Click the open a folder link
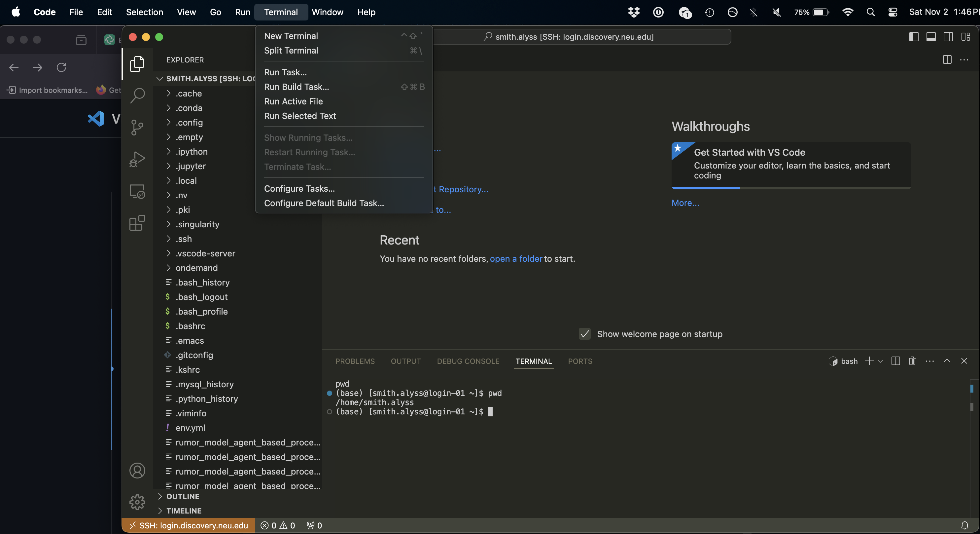Viewport: 980px width, 534px height. pos(516,258)
